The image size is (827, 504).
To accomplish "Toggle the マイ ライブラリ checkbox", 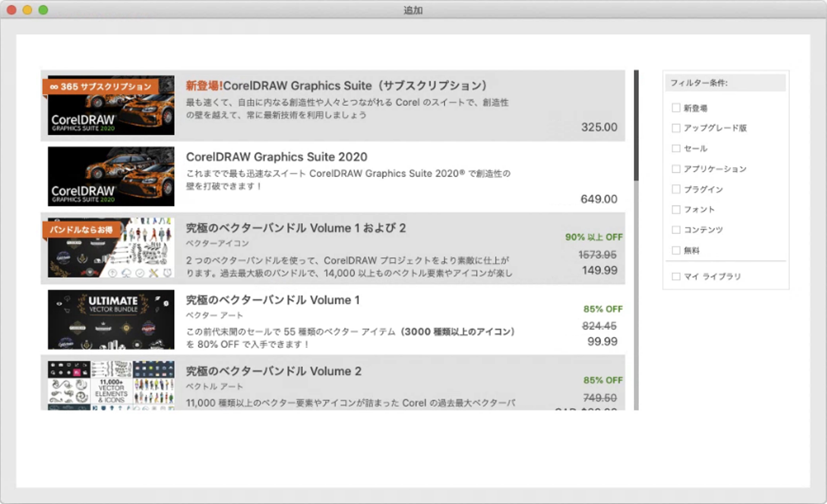I will tap(676, 276).
